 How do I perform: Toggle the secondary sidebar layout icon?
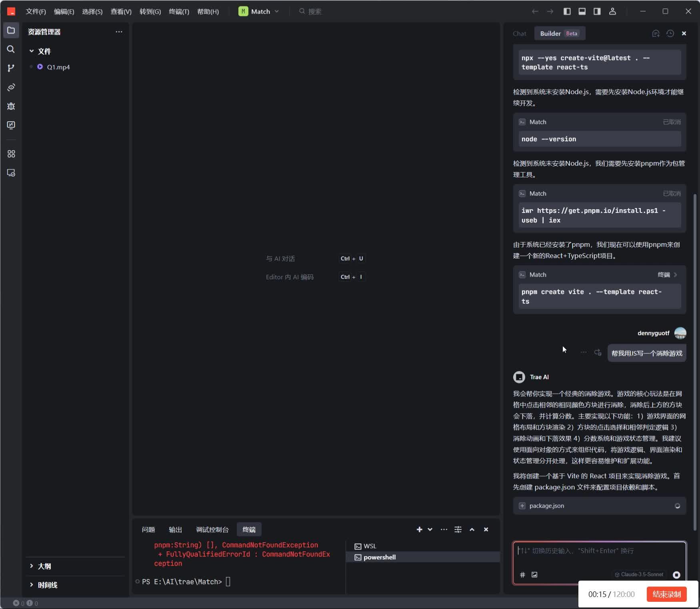click(597, 11)
